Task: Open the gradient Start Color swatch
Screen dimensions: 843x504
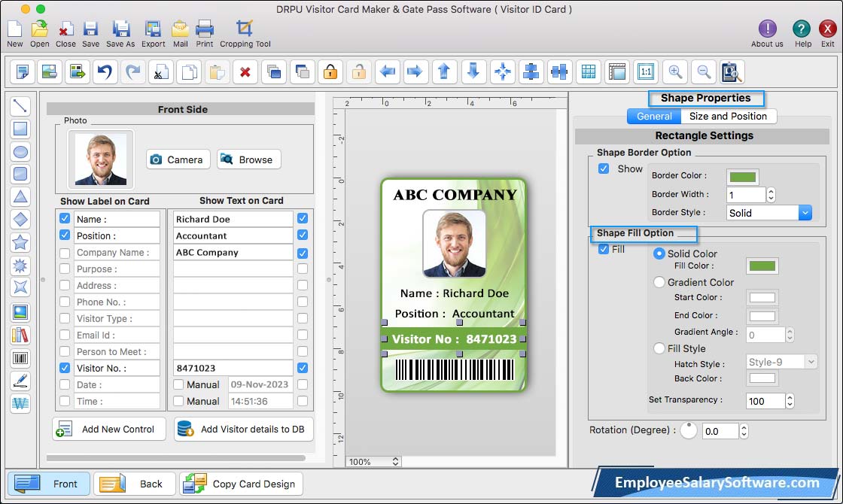Action: pos(762,297)
